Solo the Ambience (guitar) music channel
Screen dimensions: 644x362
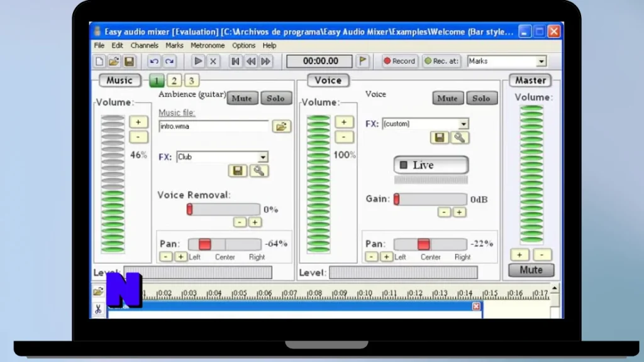pos(275,98)
